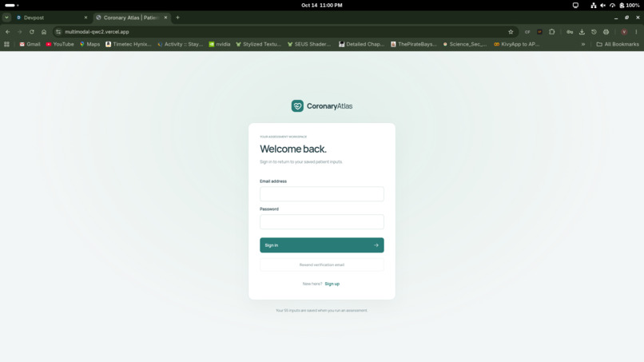Open the Gmail bookmark
This screenshot has height=362, width=644.
30,44
